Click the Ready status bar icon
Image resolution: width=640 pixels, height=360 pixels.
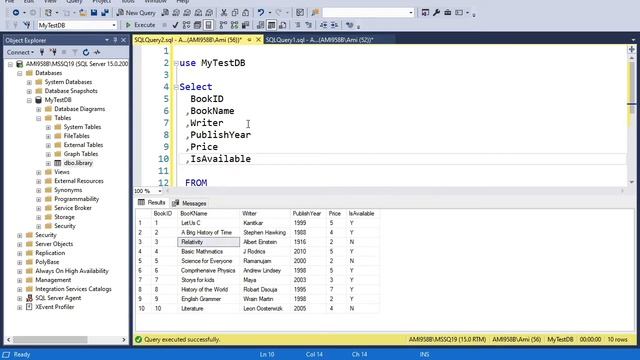coord(6,354)
